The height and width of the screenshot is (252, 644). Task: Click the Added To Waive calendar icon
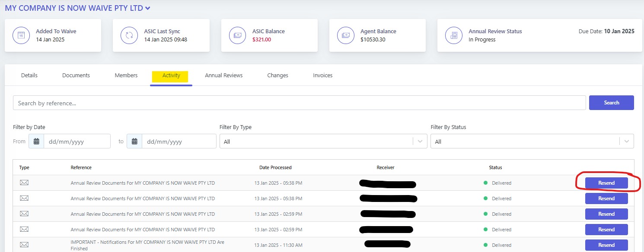click(x=21, y=35)
